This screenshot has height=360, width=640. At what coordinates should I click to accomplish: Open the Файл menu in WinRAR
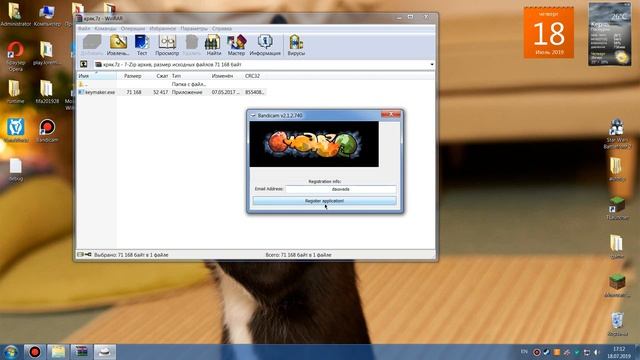click(84, 29)
